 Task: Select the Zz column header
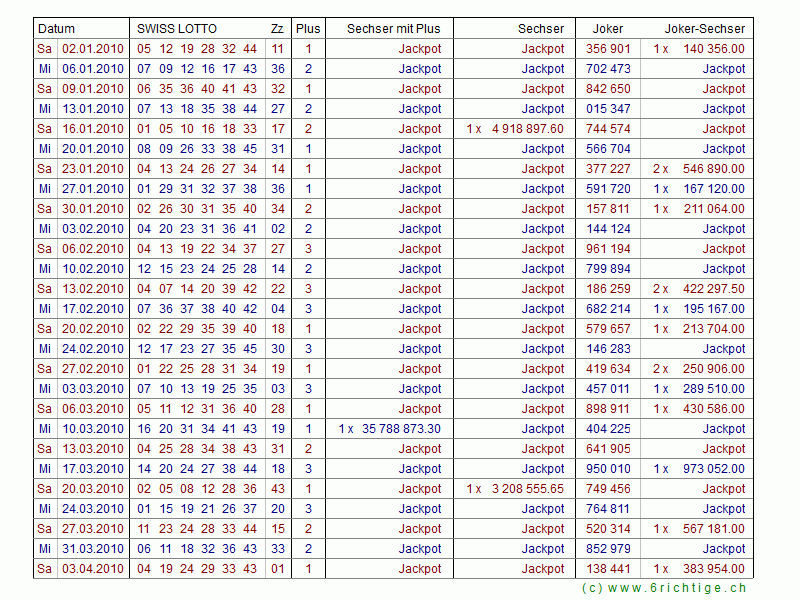tap(277, 29)
